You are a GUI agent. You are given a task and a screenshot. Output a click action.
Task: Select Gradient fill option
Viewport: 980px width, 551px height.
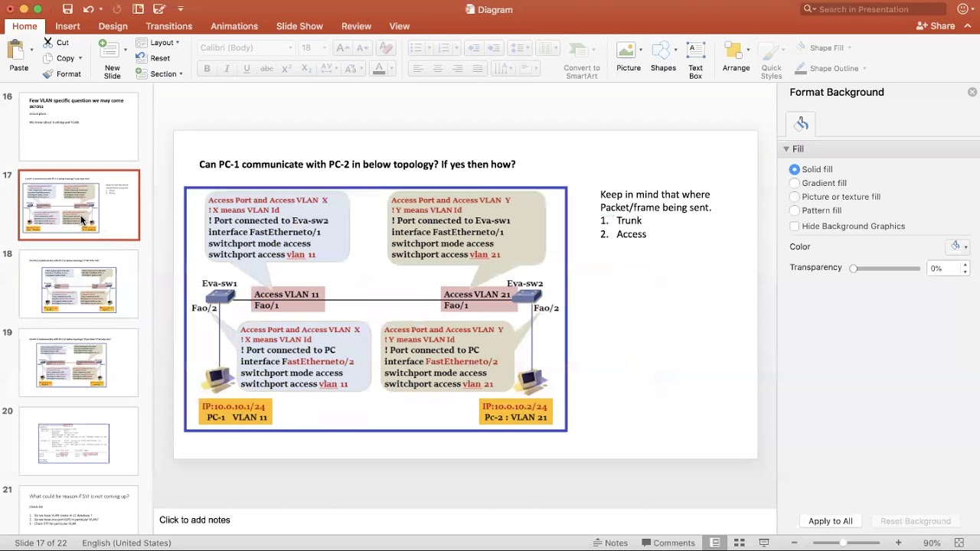coord(795,183)
